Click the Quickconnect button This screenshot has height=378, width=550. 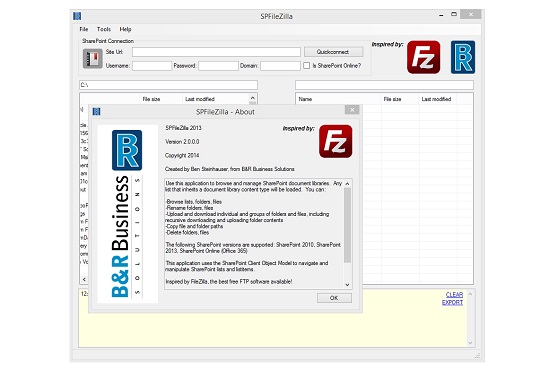[x=333, y=52]
